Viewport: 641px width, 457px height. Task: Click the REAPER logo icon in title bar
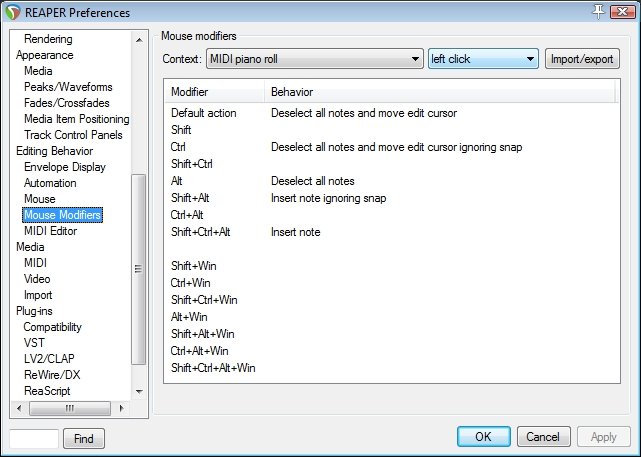pos(13,12)
